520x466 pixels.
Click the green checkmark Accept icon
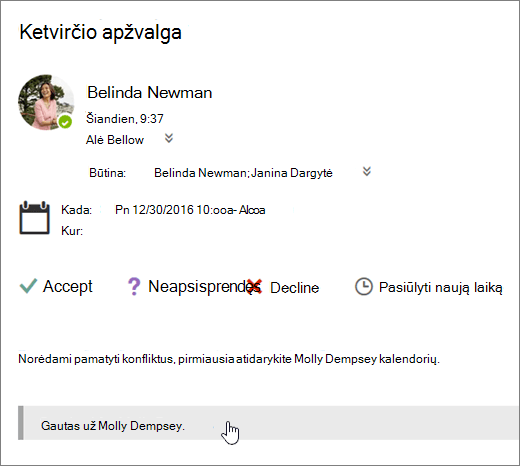(x=28, y=286)
